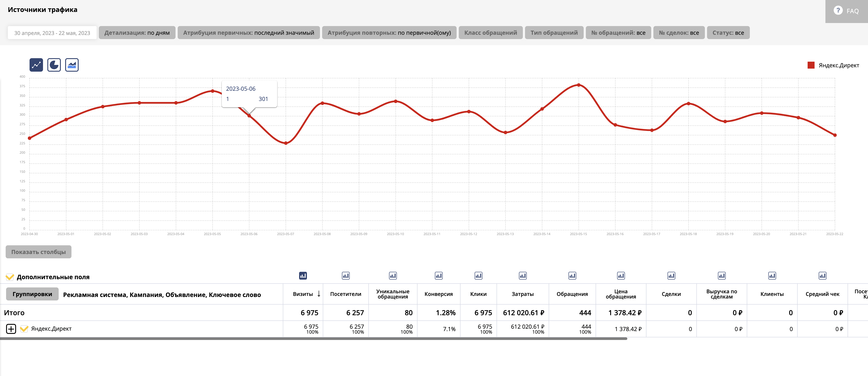
Task: Switch to pie chart view
Action: (54, 65)
